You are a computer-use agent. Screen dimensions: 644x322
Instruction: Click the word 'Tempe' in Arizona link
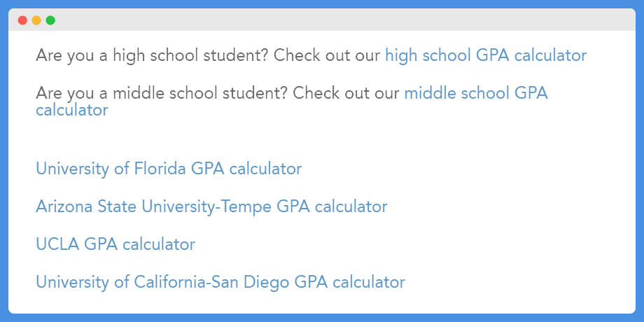pyautogui.click(x=245, y=206)
